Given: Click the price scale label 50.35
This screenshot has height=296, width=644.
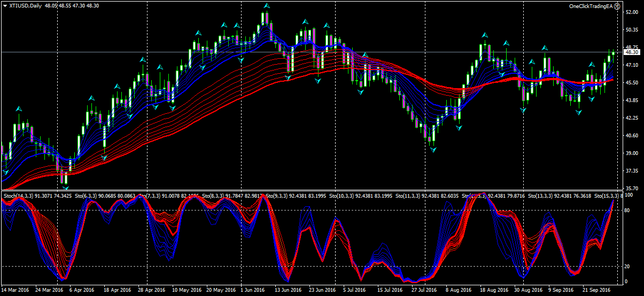Looking at the screenshot, I should tap(631, 29).
